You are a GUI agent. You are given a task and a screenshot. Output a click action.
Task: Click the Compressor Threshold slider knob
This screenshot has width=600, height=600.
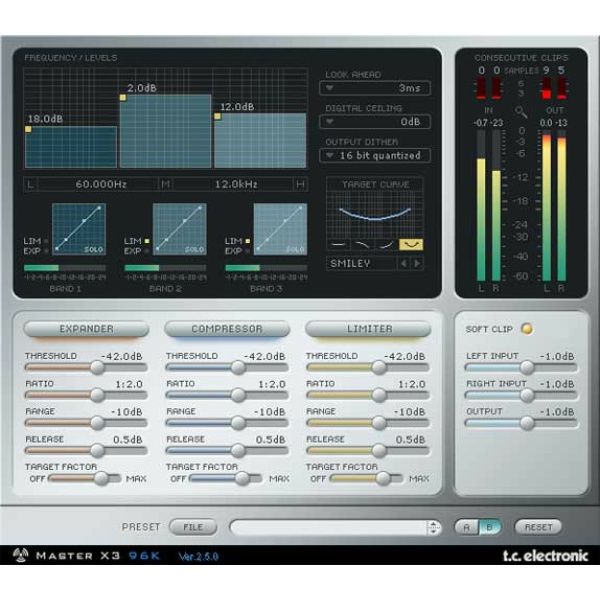(x=238, y=367)
